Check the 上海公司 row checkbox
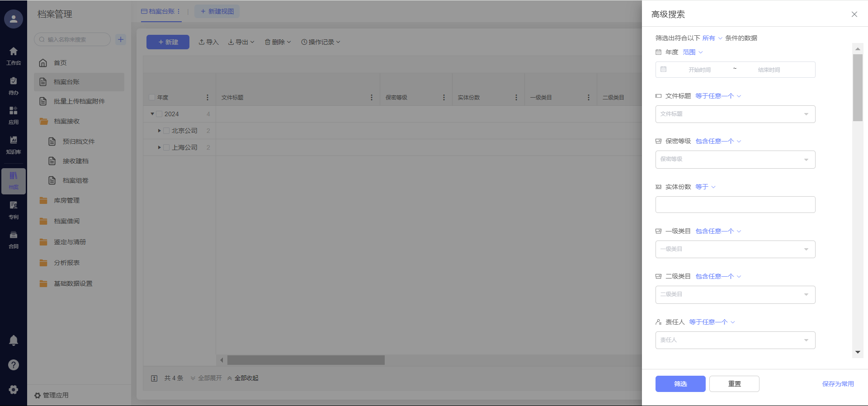Viewport: 868px width, 406px height. coord(166,147)
